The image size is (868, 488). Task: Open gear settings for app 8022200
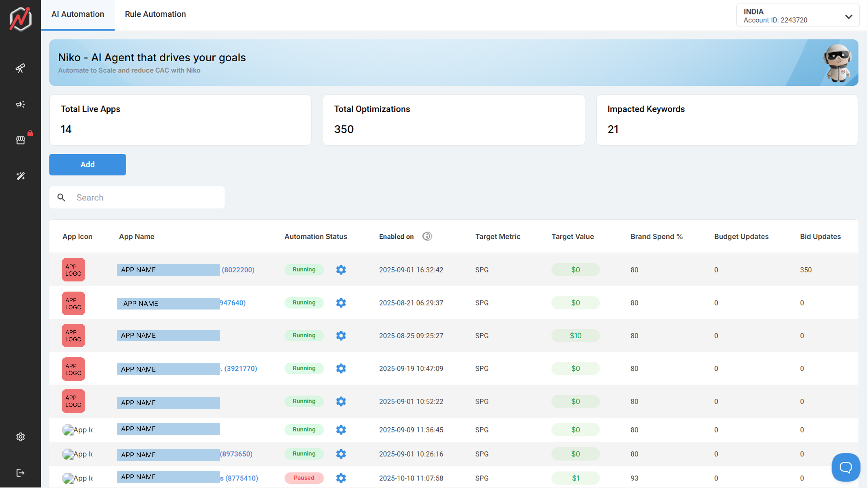coord(341,270)
